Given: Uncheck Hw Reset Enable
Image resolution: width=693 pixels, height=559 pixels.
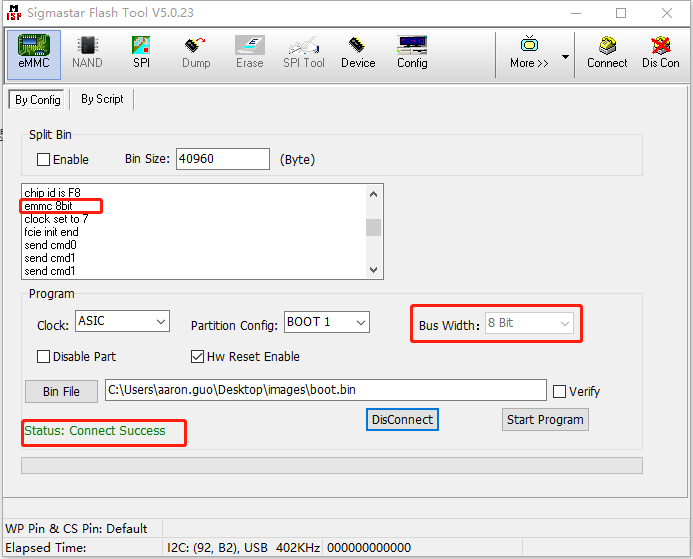Looking at the screenshot, I should pos(198,357).
